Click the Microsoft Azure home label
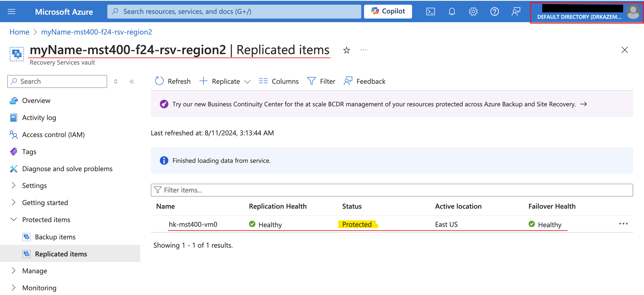 [64, 12]
